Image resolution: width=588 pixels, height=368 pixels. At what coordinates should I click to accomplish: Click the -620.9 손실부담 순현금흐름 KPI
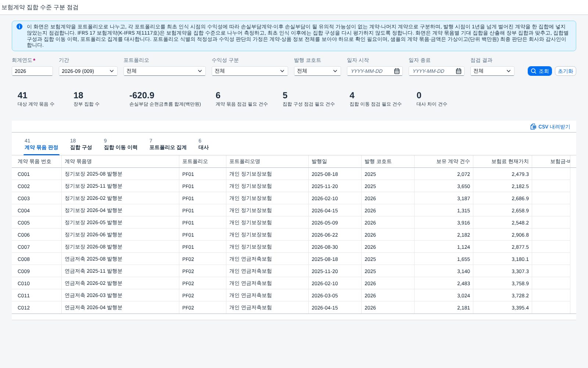click(165, 99)
